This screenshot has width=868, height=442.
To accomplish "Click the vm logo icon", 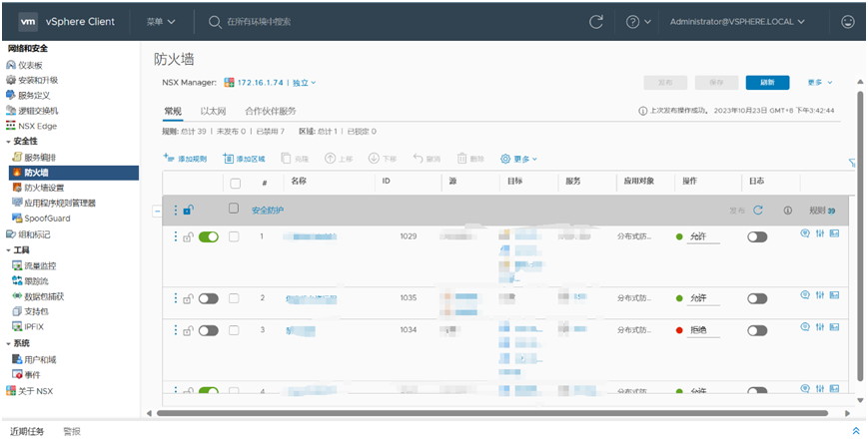I will coord(28,22).
